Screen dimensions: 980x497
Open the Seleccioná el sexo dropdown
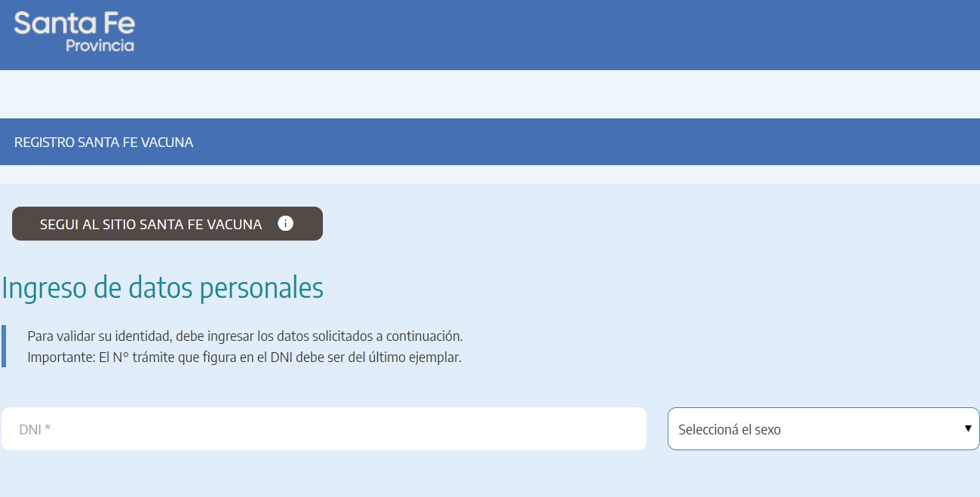[822, 429]
